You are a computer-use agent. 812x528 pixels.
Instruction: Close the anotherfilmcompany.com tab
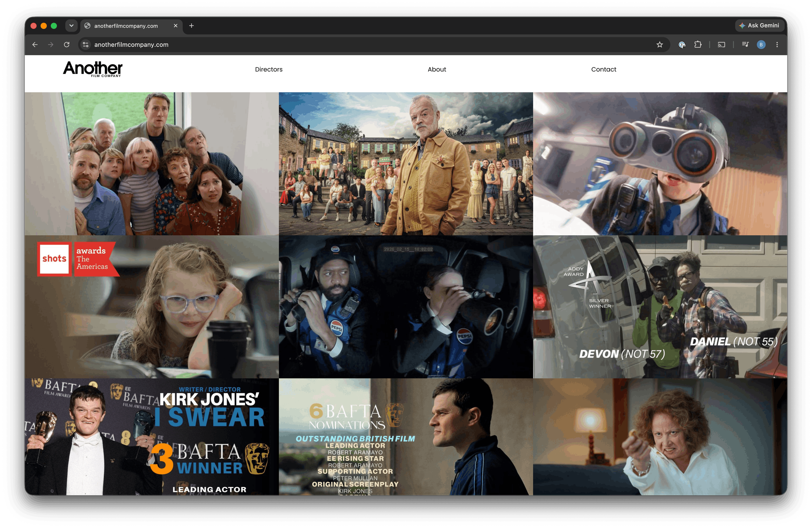pyautogui.click(x=175, y=26)
